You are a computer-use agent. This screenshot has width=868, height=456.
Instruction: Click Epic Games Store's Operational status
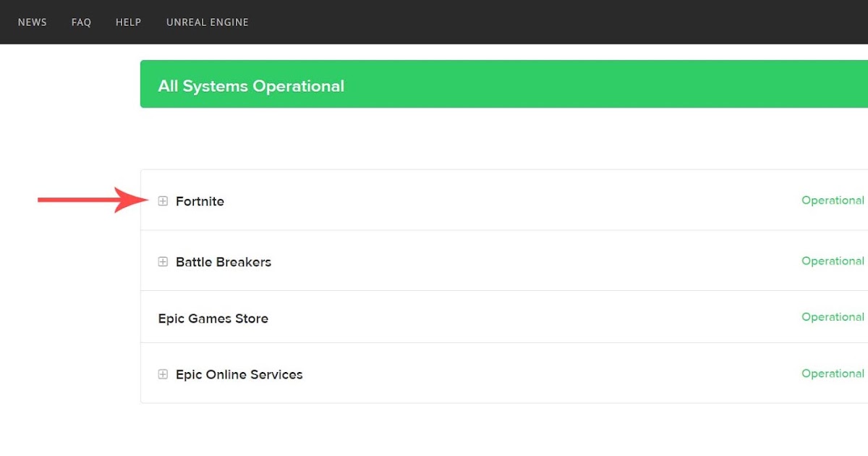tap(833, 317)
